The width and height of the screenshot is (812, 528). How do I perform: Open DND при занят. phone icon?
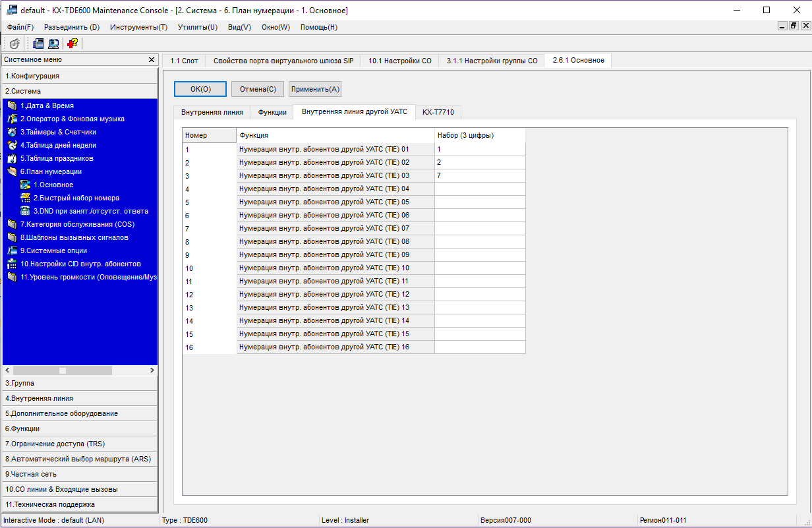coord(25,211)
